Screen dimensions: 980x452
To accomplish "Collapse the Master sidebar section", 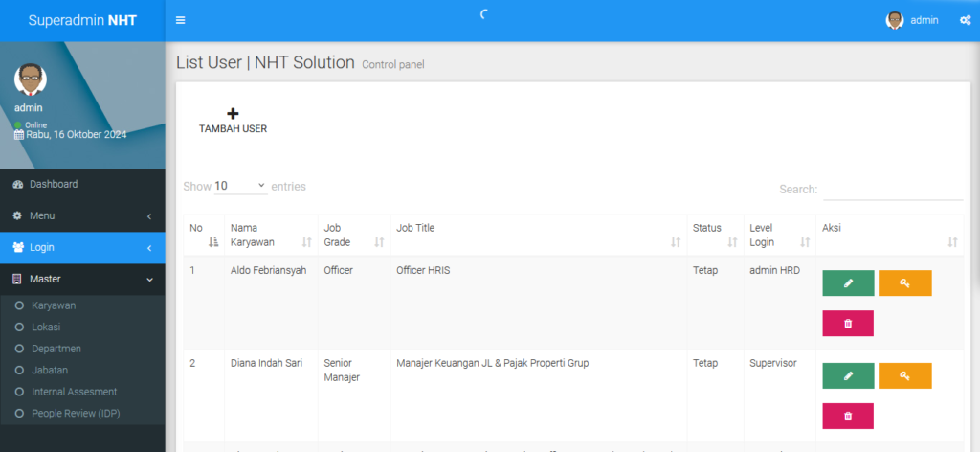I will pyautogui.click(x=82, y=279).
